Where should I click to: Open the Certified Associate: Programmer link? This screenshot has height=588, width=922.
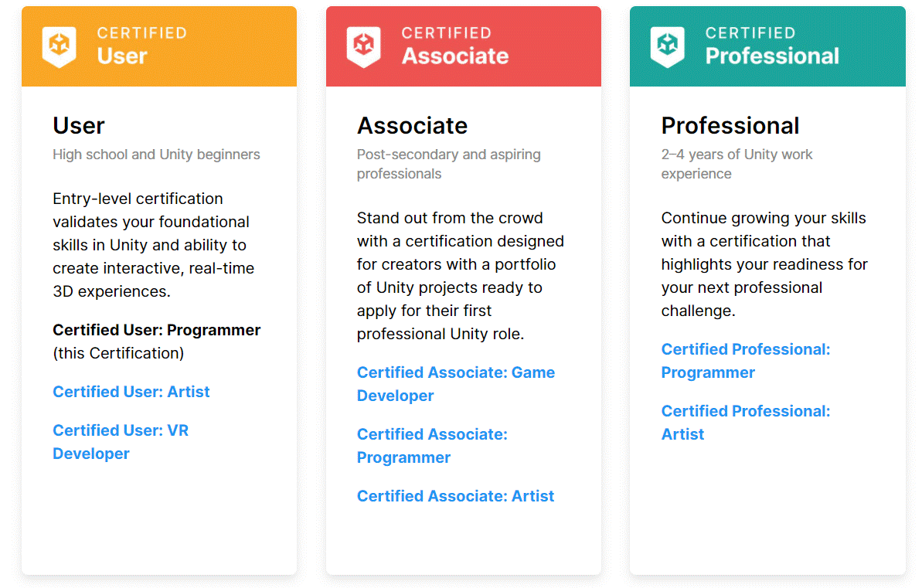point(432,446)
